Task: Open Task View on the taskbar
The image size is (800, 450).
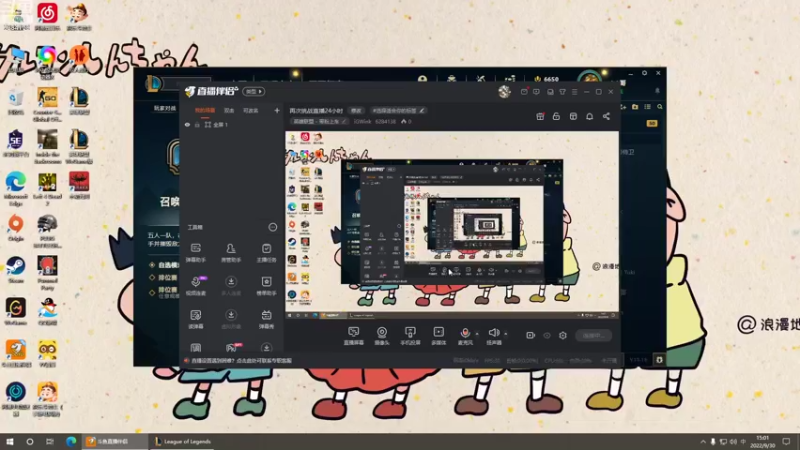Action: tap(49, 442)
